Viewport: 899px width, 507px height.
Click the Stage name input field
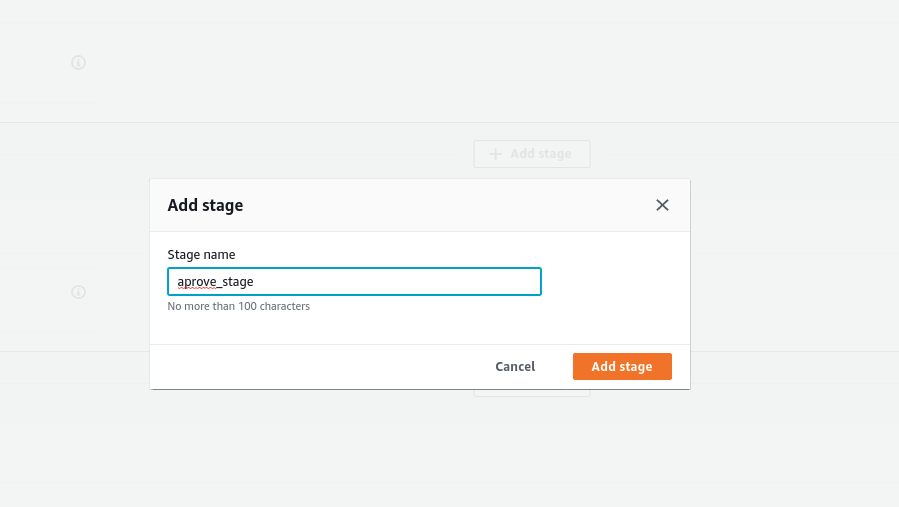(354, 282)
